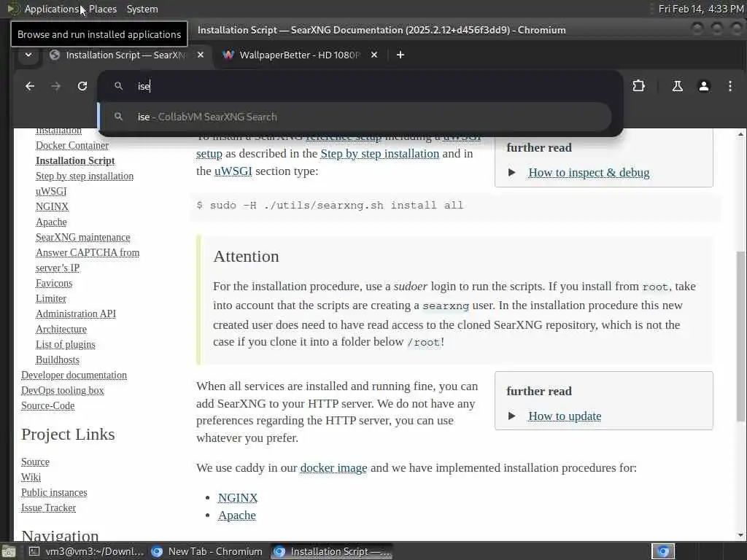747x560 pixels.
Task: Click the address bar search field
Action: coord(360,86)
